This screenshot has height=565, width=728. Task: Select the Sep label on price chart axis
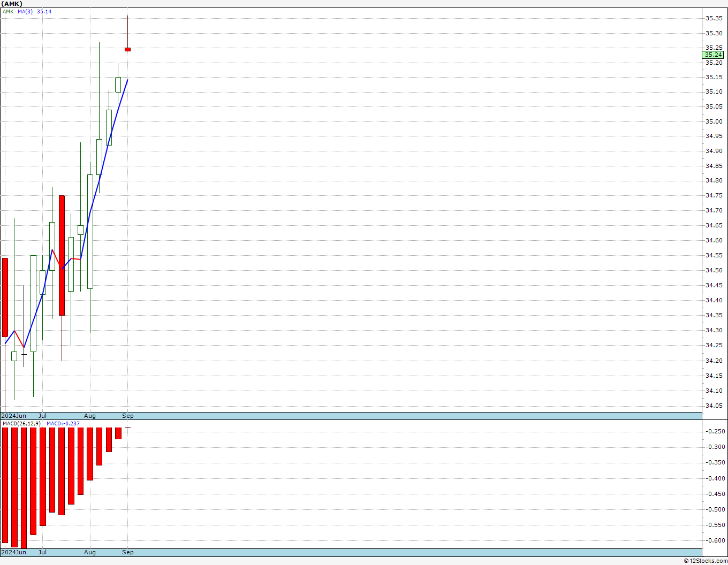[128, 416]
